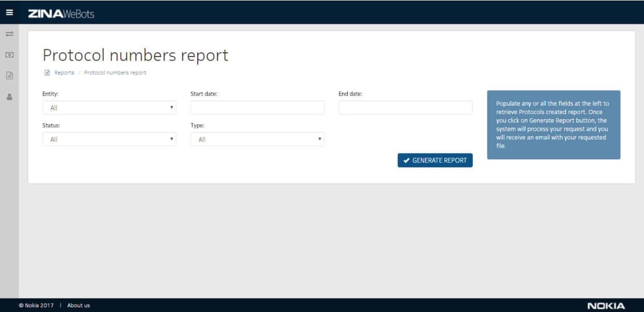Click the Nokia logo in the footer

[x=606, y=306]
